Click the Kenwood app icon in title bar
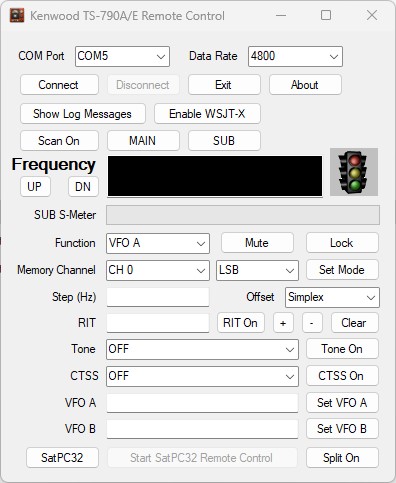 pos(17,16)
